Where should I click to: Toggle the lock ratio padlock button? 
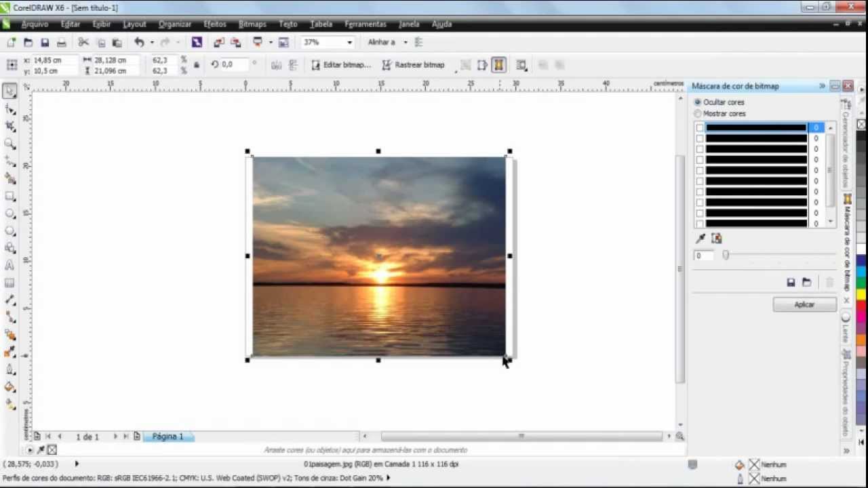coord(197,65)
